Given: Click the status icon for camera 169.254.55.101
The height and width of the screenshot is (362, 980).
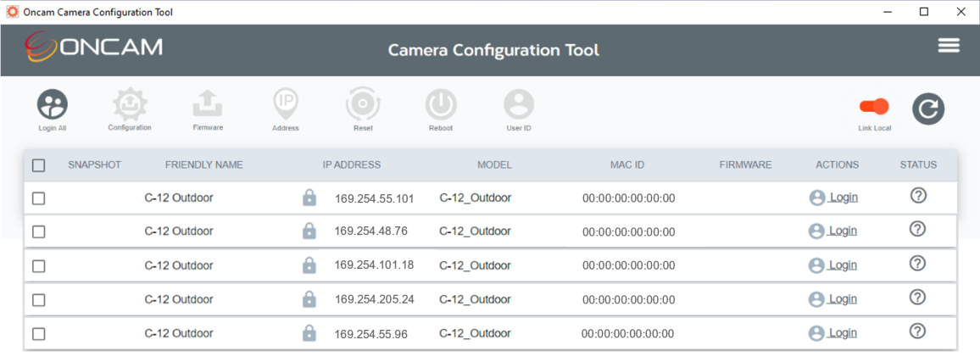Looking at the screenshot, I should (917, 196).
